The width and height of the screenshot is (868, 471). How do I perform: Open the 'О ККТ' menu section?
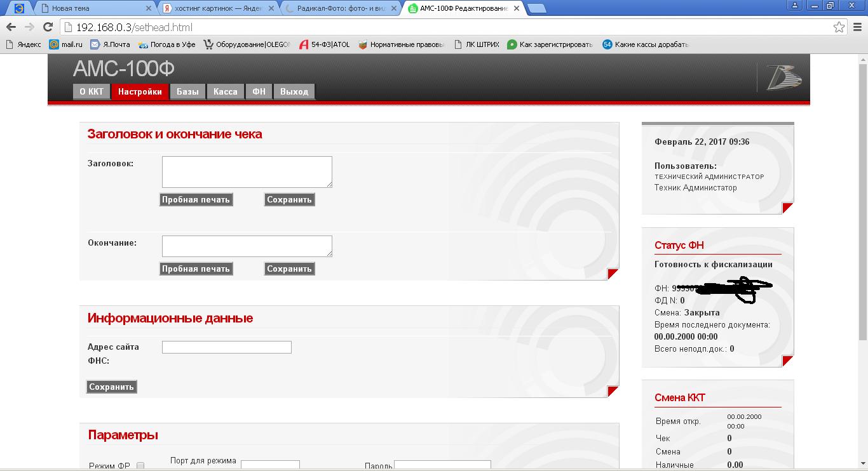point(92,91)
